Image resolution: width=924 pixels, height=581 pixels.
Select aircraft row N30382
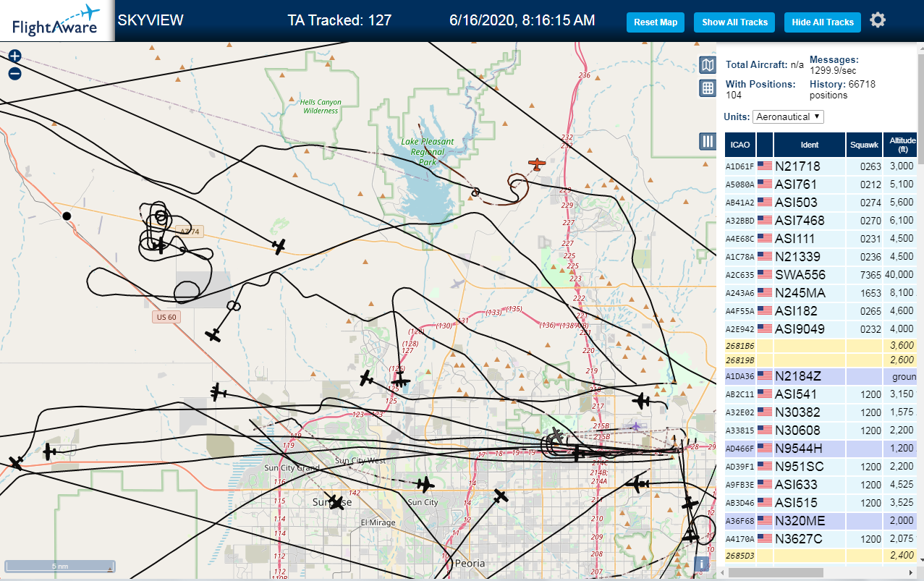(821, 412)
